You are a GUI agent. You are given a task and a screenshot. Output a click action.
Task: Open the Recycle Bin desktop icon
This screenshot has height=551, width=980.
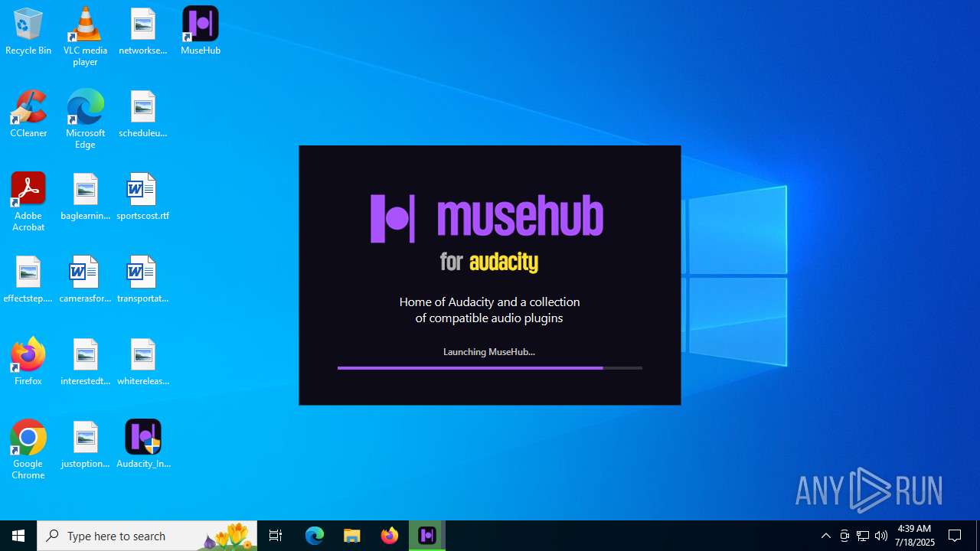[x=28, y=31]
